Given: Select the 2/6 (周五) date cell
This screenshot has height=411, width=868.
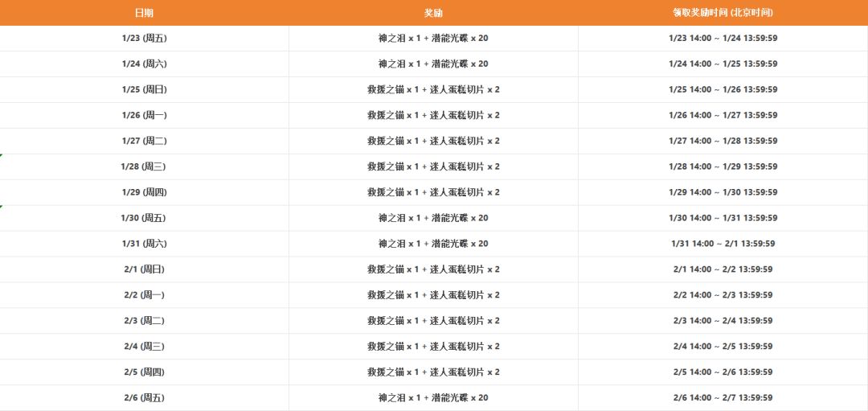Looking at the screenshot, I should pos(144,398).
